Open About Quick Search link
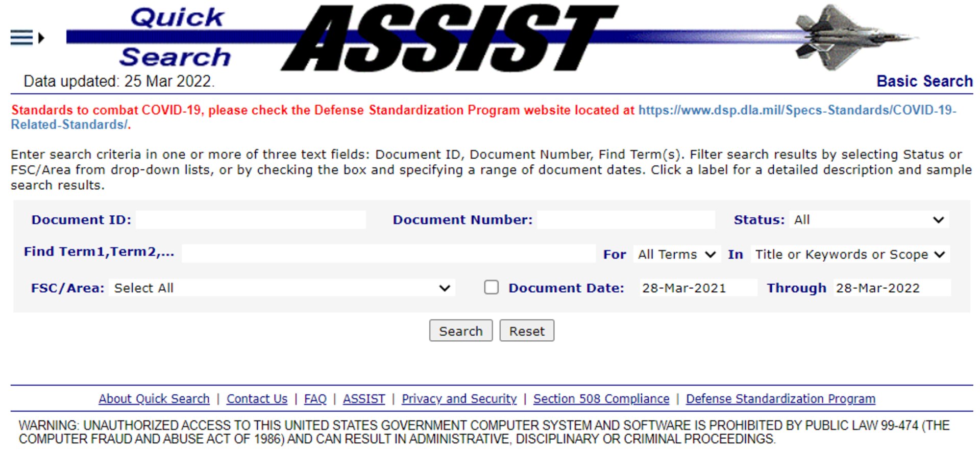Screen dimensions: 980x453 tap(154, 398)
